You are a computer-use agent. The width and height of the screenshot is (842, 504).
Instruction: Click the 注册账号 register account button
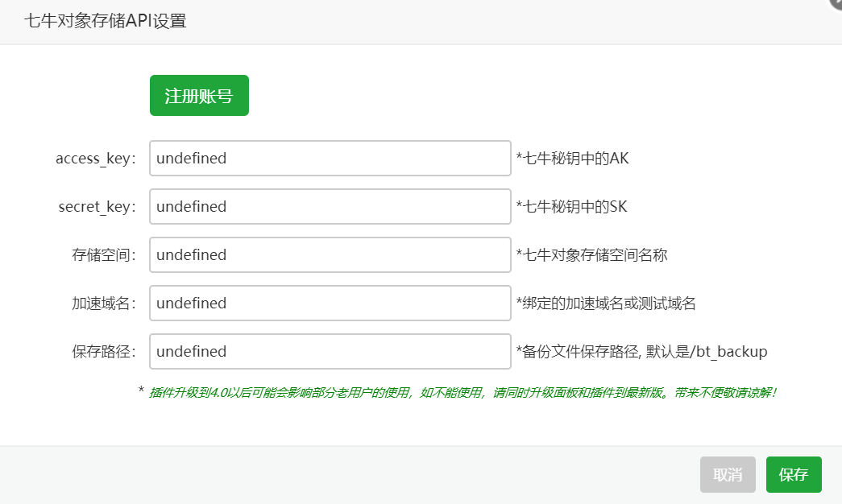[199, 96]
